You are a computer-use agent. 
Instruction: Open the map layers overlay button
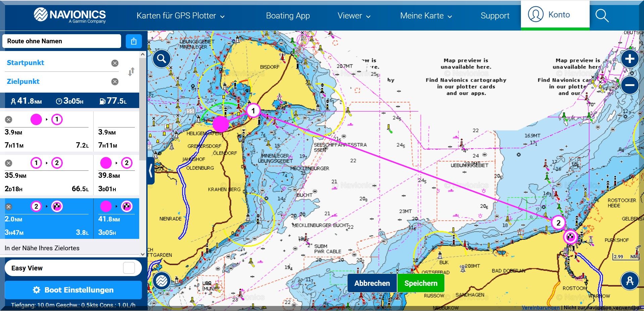pyautogui.click(x=162, y=280)
